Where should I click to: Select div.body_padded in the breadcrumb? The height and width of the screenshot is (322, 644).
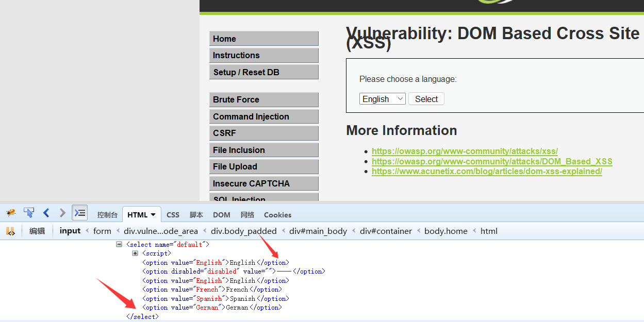244,231
